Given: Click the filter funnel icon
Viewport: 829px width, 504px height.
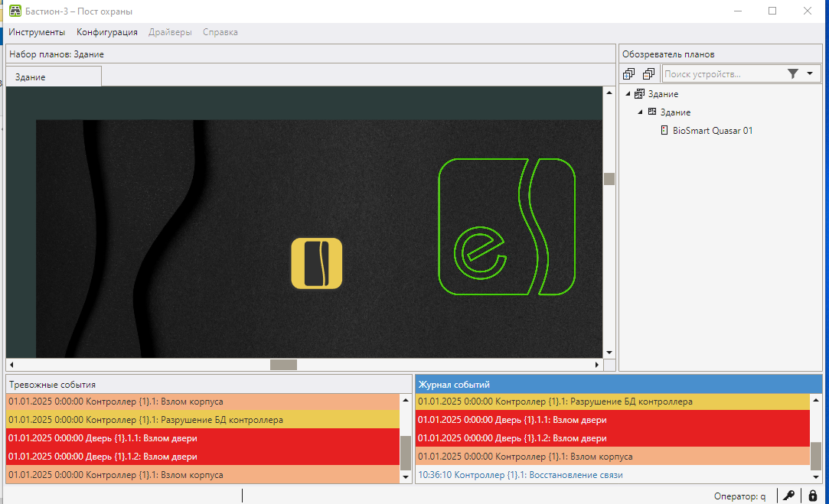Looking at the screenshot, I should click(792, 74).
